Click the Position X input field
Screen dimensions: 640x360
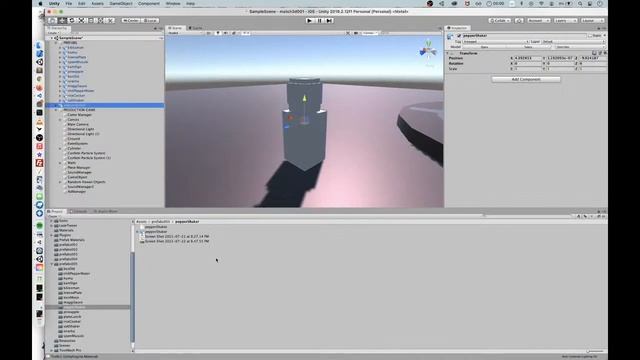527,58
